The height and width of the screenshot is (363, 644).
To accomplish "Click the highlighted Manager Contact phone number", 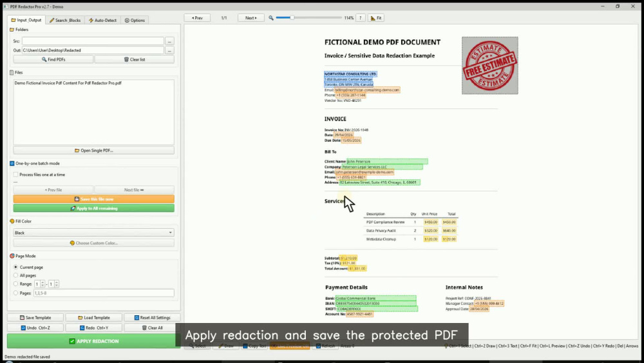I will point(489,304).
